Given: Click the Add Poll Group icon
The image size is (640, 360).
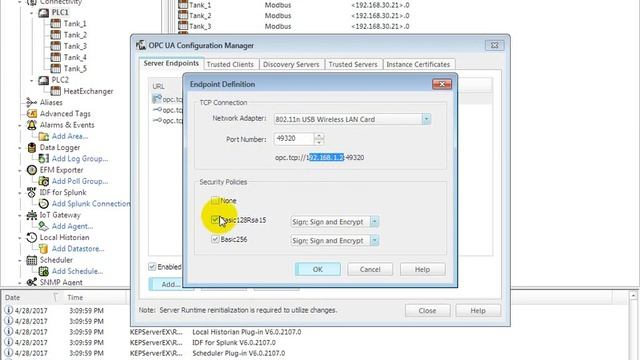Looking at the screenshot, I should 44,181.
